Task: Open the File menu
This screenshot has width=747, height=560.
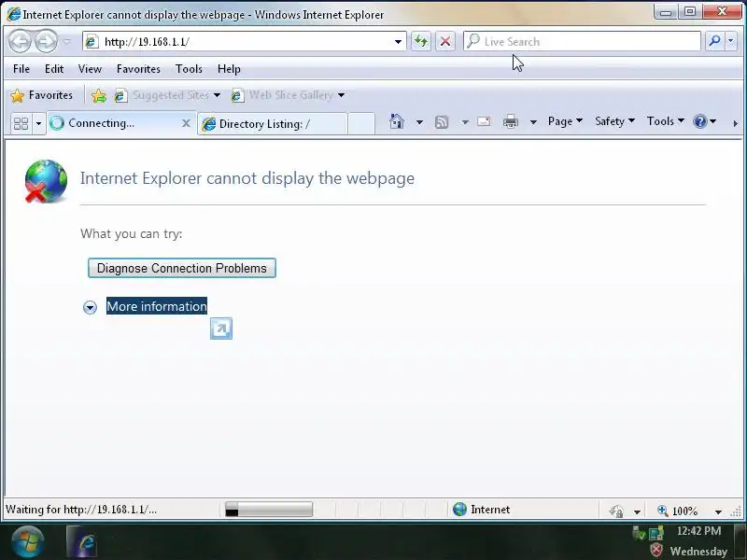Action: (x=21, y=69)
